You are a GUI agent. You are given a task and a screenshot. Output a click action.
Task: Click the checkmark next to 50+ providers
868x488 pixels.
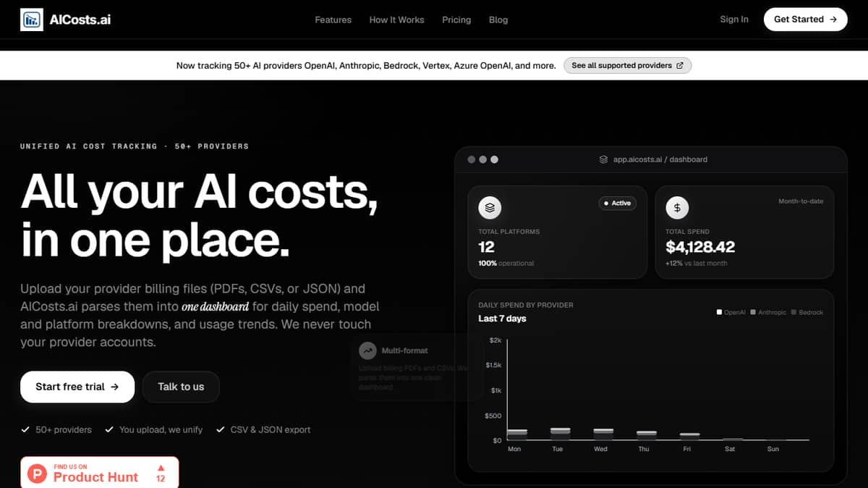pyautogui.click(x=25, y=429)
